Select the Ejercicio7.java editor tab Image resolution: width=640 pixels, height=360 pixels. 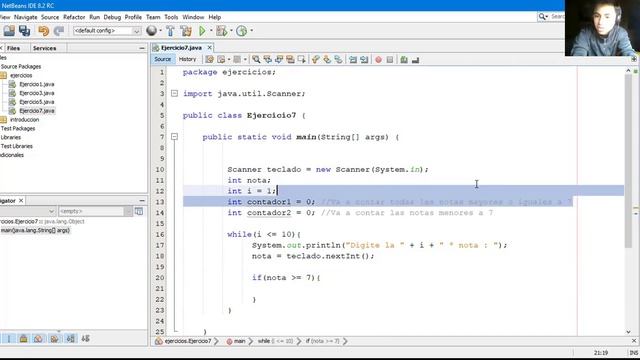(x=181, y=48)
